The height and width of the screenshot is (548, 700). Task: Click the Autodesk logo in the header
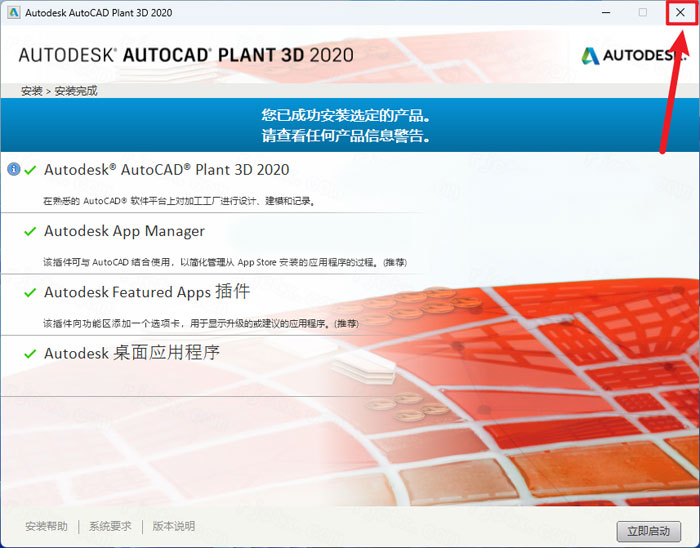click(x=633, y=55)
